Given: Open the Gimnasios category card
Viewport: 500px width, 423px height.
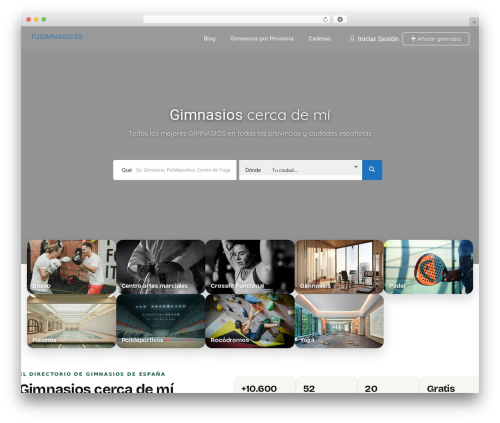Looking at the screenshot, I should [339, 267].
